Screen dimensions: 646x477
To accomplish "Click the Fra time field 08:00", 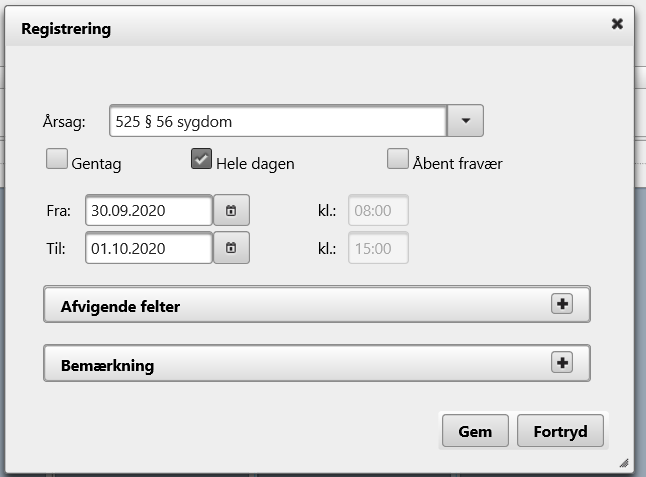I will [x=378, y=211].
